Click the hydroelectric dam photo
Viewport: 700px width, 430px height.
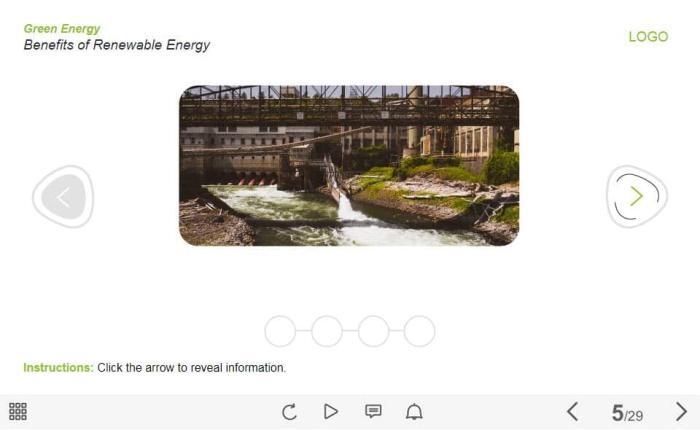[349, 165]
